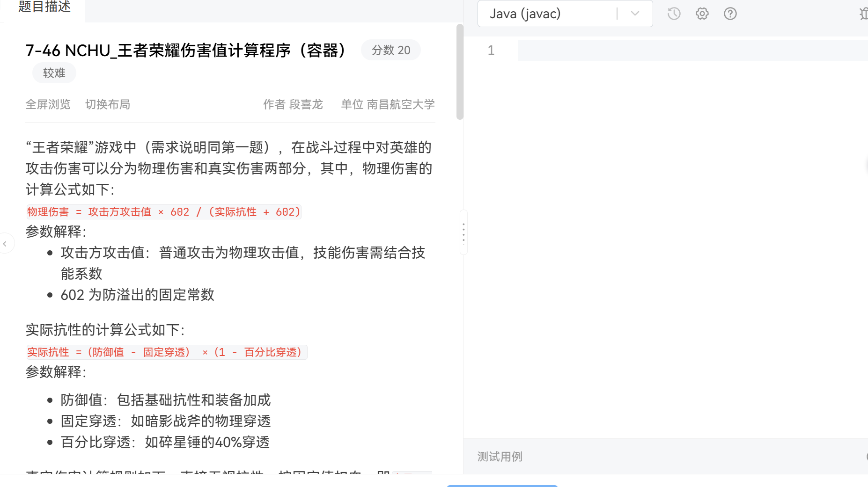Switch to the 题目描述 tab
Viewport: 868px width, 487px height.
[x=44, y=7]
